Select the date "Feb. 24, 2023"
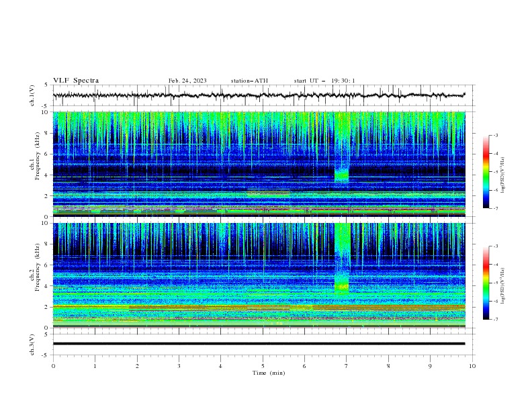This screenshot has width=532, height=411. tap(187, 81)
